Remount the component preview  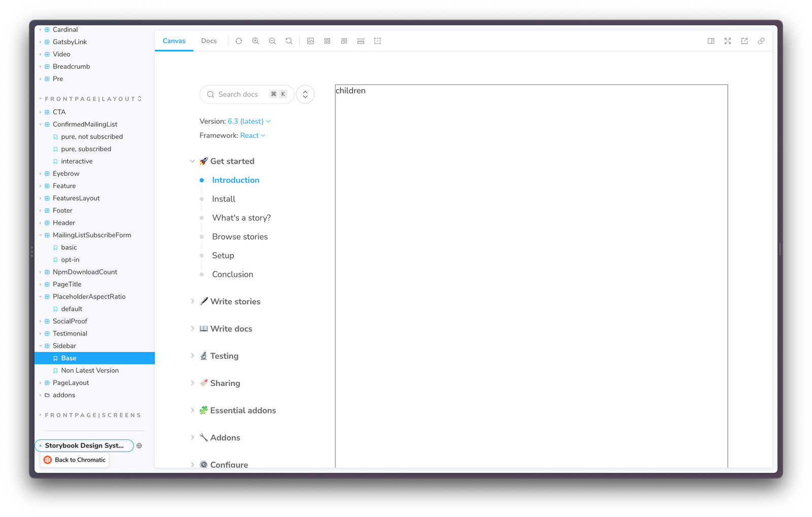coord(239,41)
